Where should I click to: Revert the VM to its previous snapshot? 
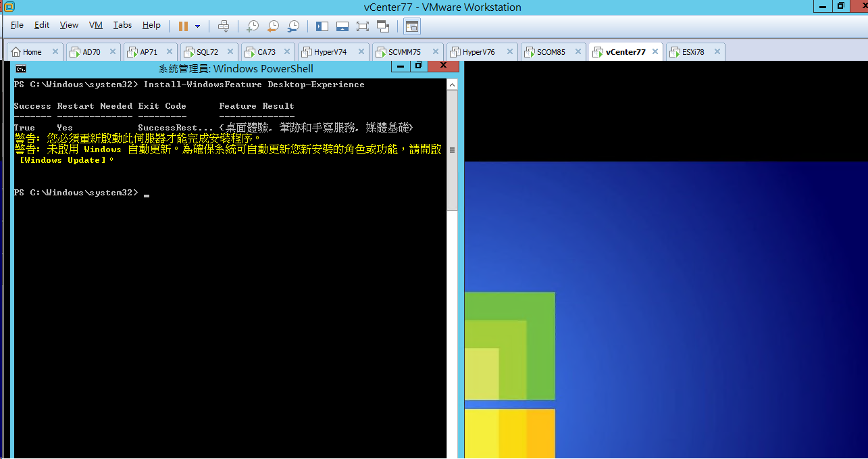tap(273, 26)
